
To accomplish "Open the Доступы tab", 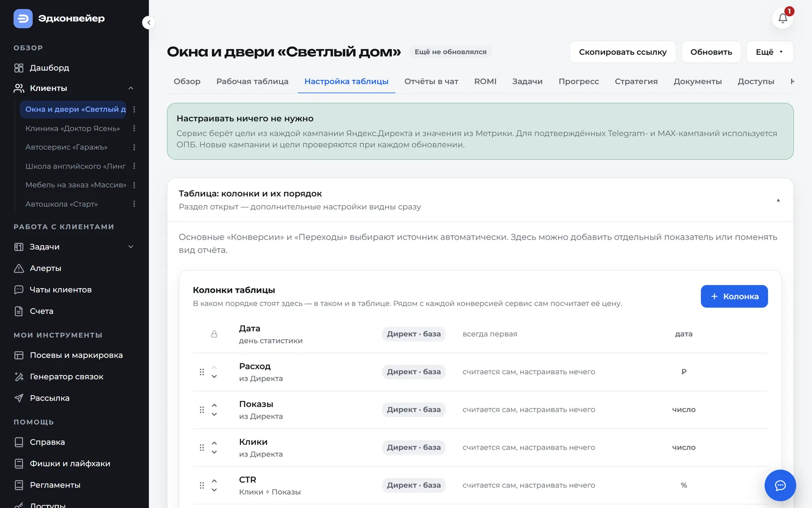I will (x=756, y=81).
